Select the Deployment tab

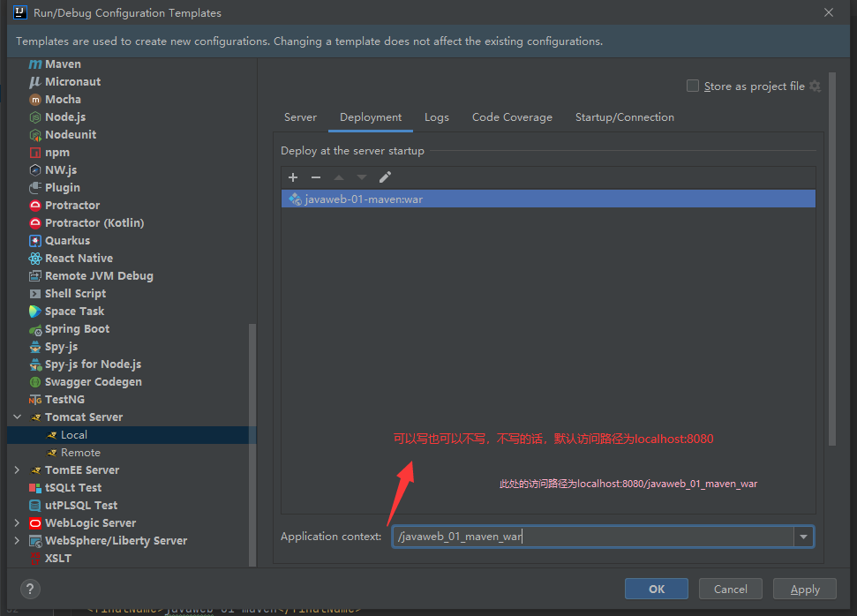click(371, 117)
